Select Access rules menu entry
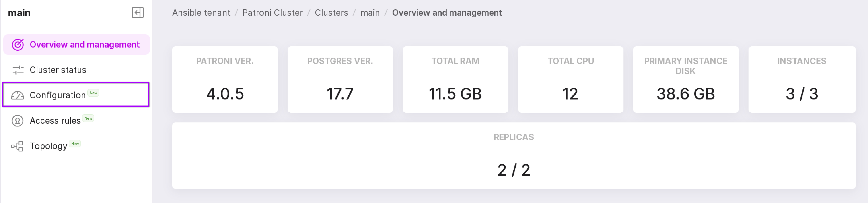The image size is (868, 203). 55,121
